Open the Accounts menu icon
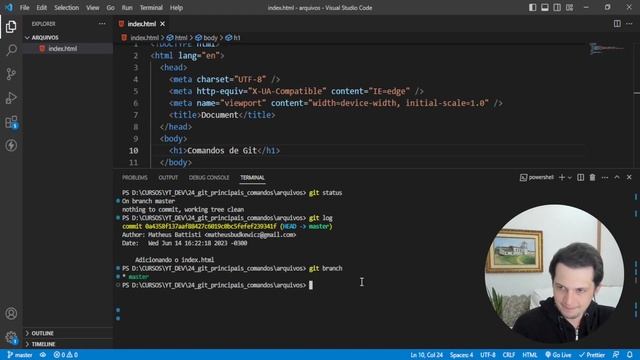 (11, 313)
